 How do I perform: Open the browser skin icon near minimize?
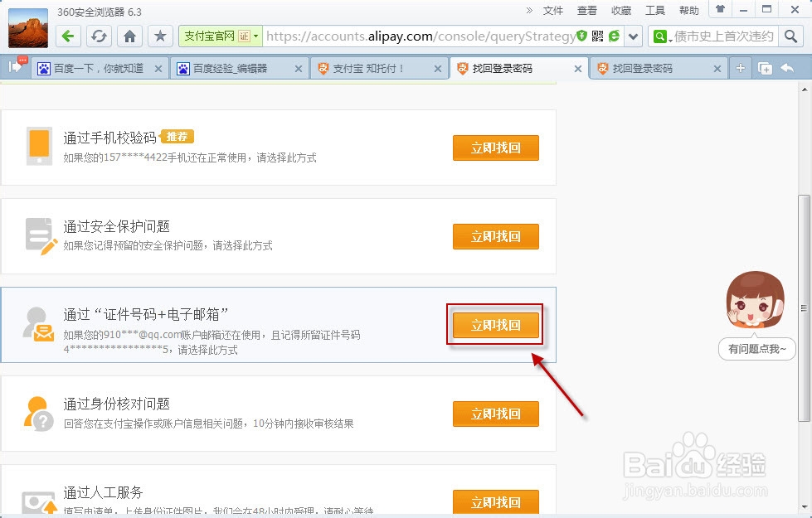[718, 10]
